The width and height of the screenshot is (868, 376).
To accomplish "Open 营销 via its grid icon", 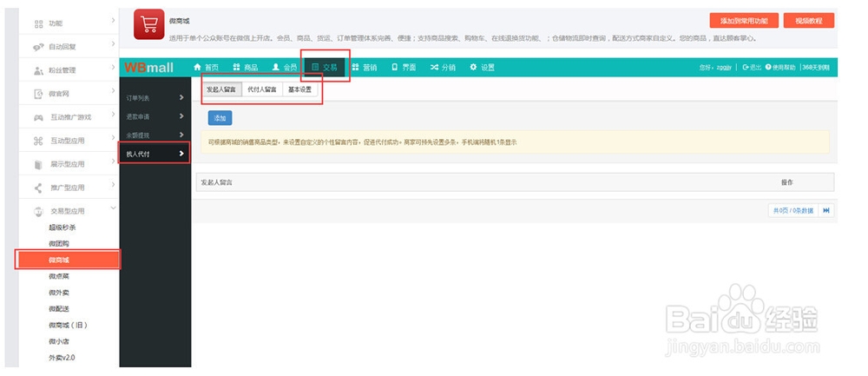I will pos(355,67).
